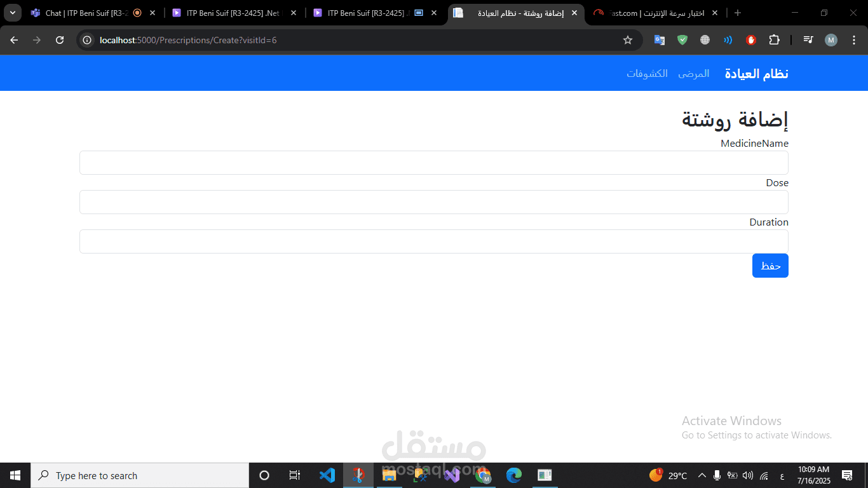
Task: Open the Windows Start menu
Action: point(15,475)
